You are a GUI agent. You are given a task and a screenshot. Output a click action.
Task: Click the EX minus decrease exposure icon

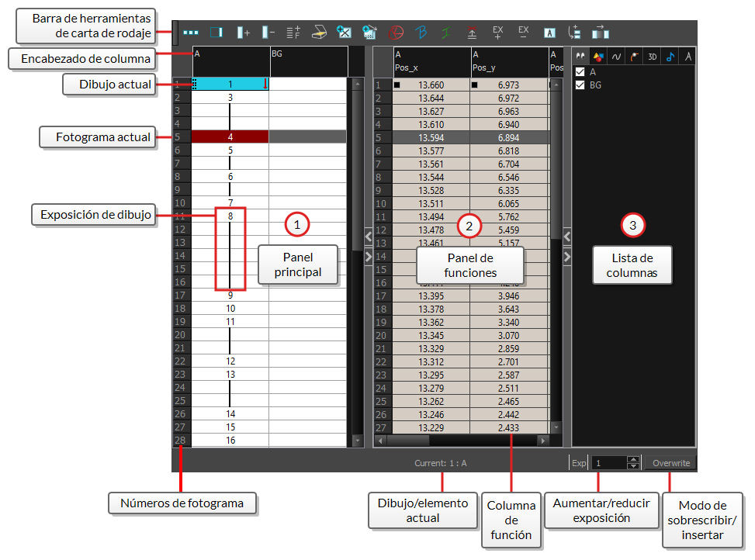(524, 33)
